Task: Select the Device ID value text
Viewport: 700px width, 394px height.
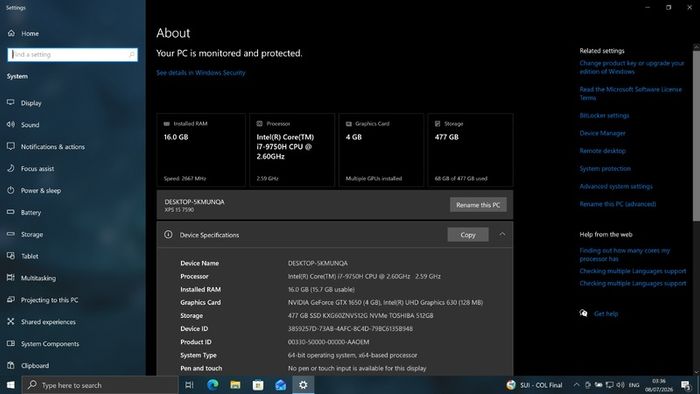Action: point(350,329)
